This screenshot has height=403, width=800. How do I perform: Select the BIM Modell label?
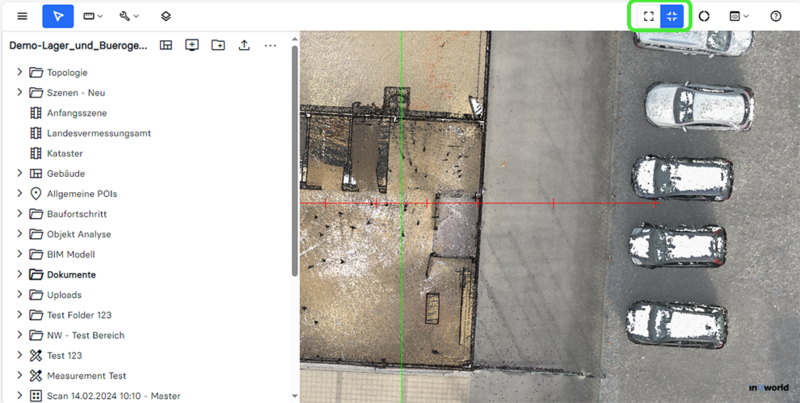click(71, 254)
